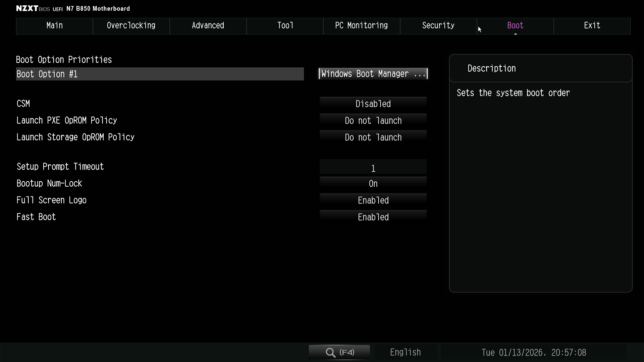
Task: Select the Tool tab
Action: click(285, 26)
